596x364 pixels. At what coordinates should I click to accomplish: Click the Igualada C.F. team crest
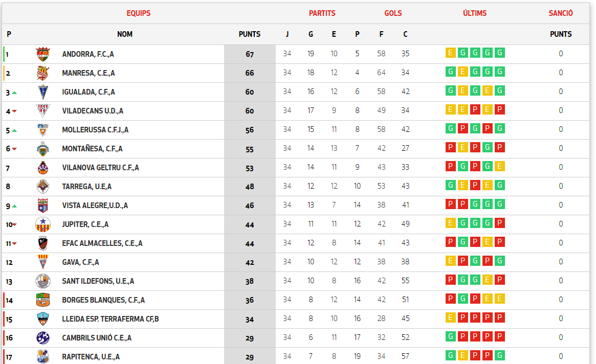point(43,92)
